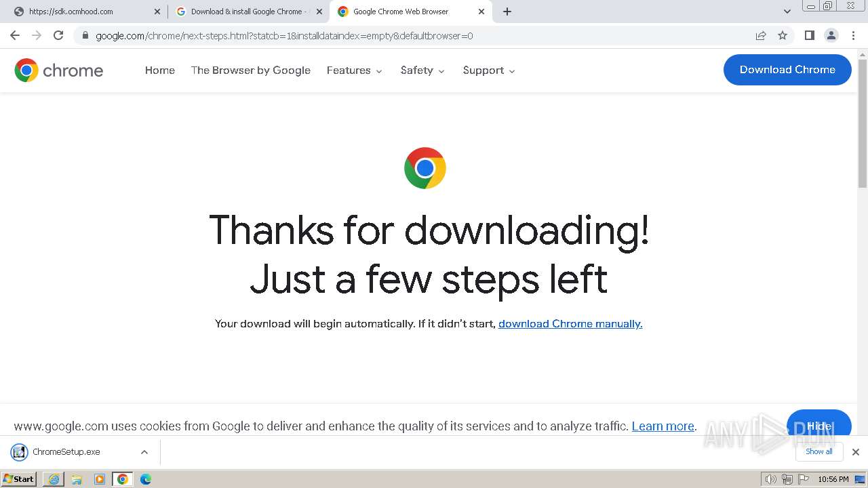Screen dimensions: 868x488
Task: Close the Download & install Google Chrome tab
Action: 319,12
